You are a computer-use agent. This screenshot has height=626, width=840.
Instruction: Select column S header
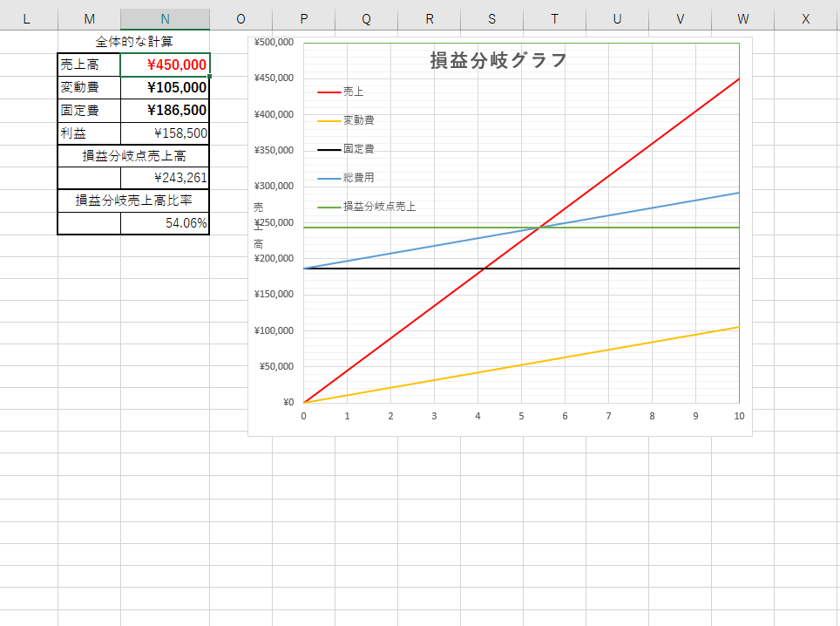tap(491, 19)
